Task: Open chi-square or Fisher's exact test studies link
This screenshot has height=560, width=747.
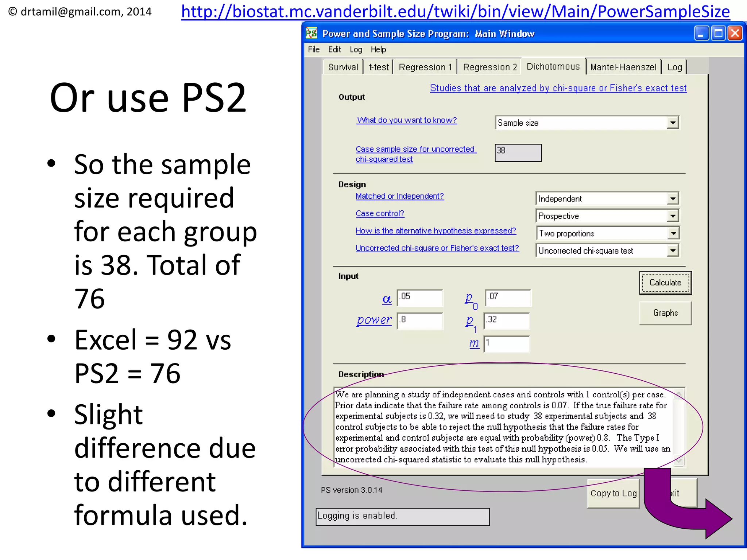Action: coord(558,88)
